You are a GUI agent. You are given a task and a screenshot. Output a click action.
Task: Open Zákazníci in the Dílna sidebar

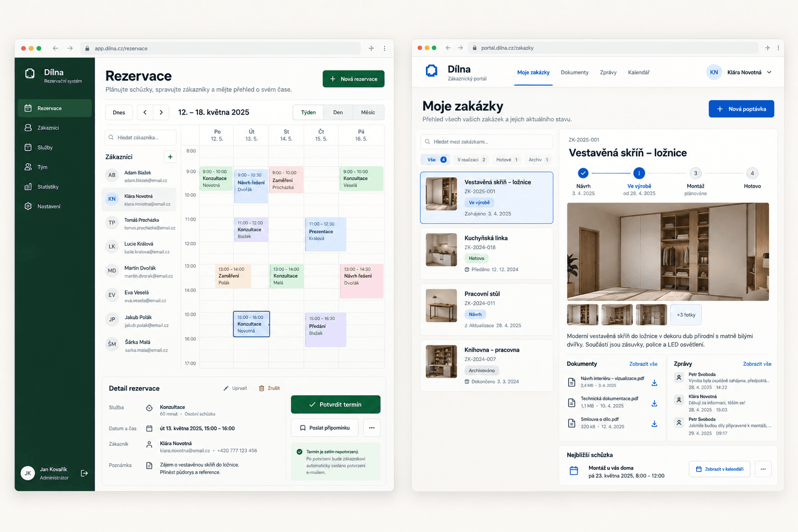pos(55,128)
